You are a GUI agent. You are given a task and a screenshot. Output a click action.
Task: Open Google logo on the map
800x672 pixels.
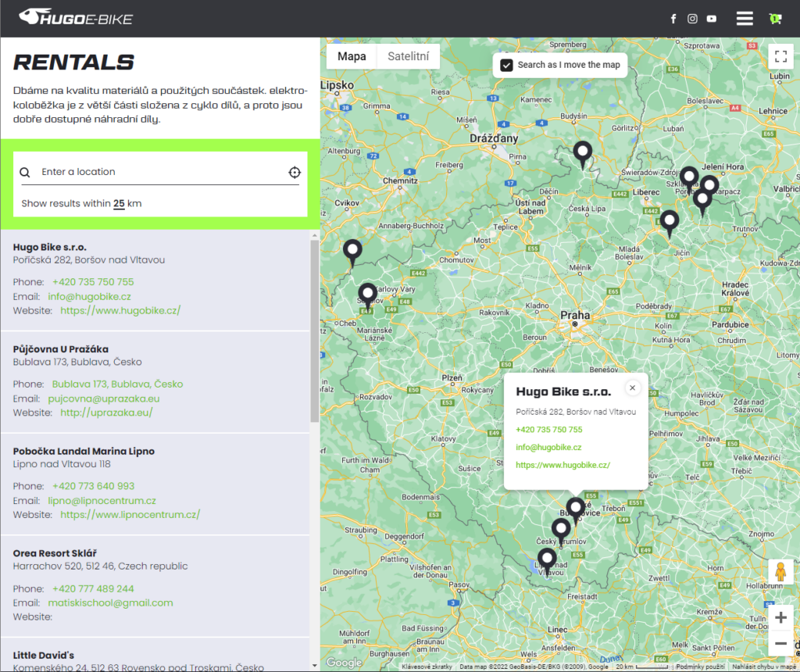345,663
